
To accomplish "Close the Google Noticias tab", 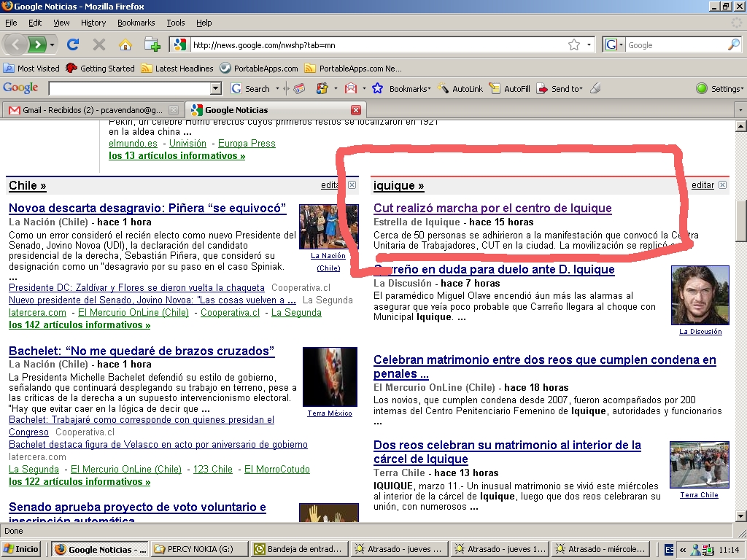I will click(x=356, y=110).
